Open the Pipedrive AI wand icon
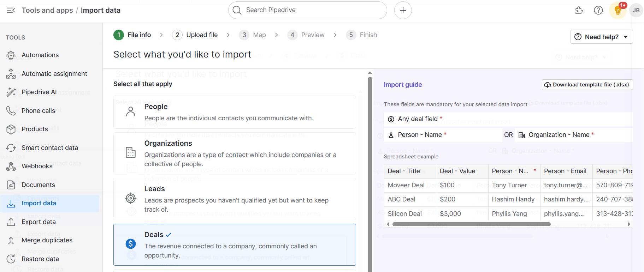The width and height of the screenshot is (644, 272). [x=11, y=92]
